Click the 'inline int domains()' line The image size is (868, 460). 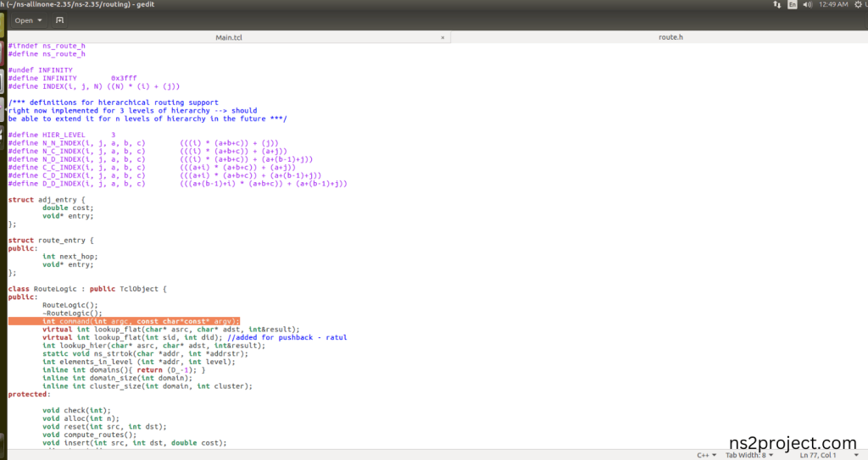click(124, 369)
